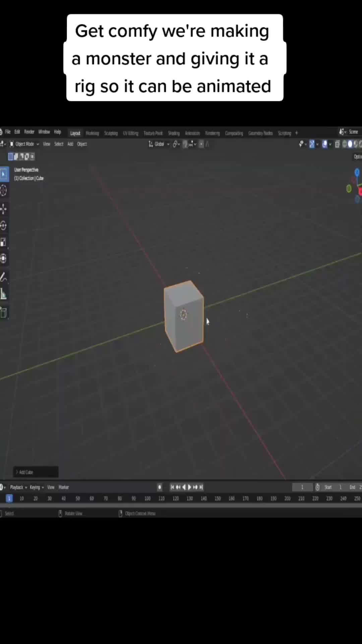The image size is (362, 644).
Task: Open the gizmo options dropdown arrow
Action: (x=317, y=144)
